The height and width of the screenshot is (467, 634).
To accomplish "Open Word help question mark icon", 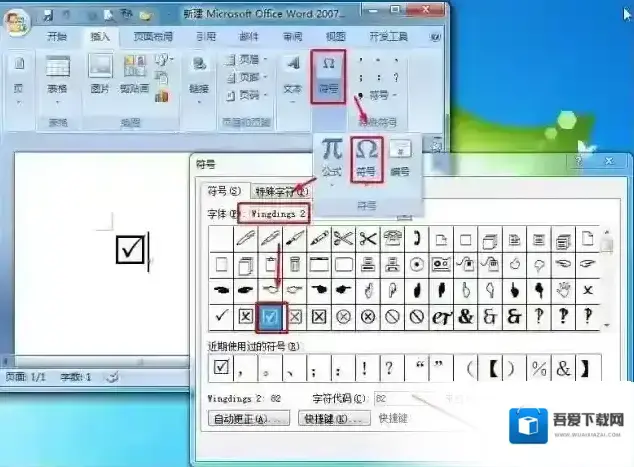I will 435,37.
